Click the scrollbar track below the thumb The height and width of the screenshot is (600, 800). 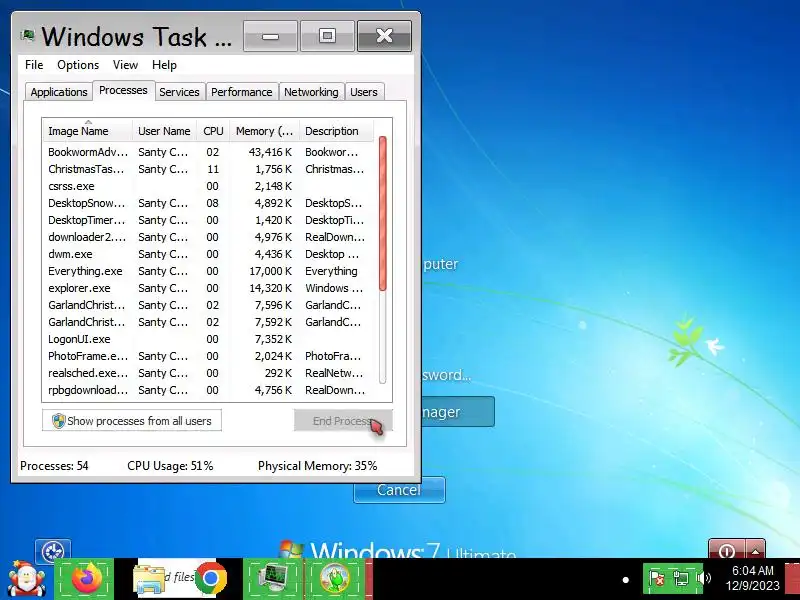(383, 337)
